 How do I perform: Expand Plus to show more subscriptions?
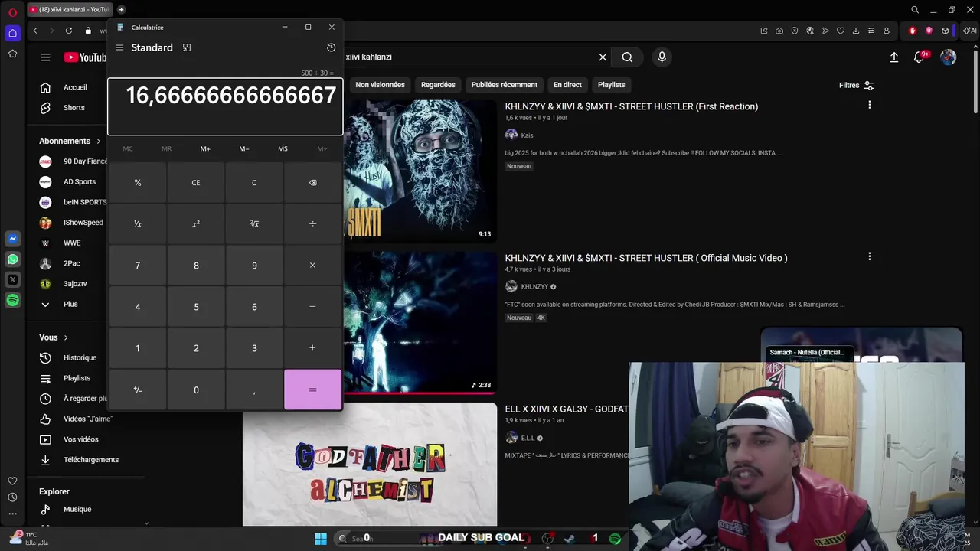70,305
